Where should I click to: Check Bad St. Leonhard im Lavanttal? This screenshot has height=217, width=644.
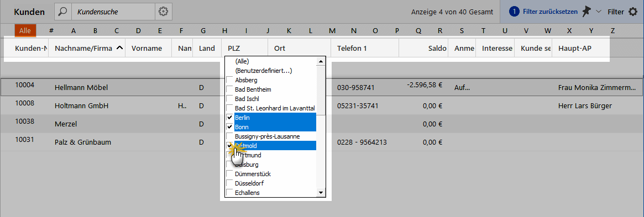(229, 108)
